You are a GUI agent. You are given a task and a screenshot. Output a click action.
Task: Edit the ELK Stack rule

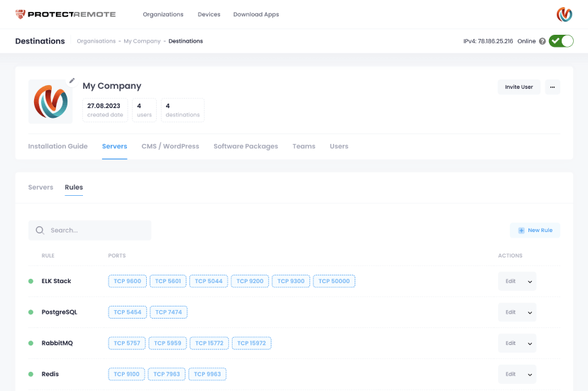pos(511,281)
